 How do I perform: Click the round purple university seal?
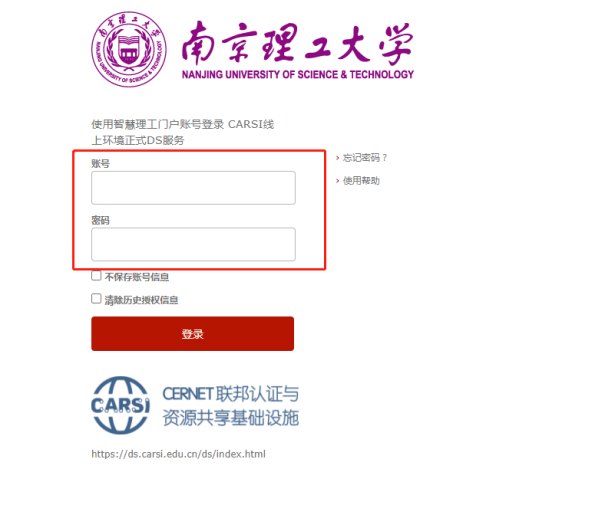coord(129,49)
